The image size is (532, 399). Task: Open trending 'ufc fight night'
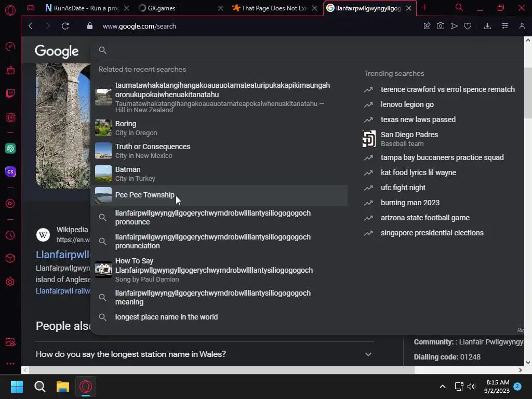(403, 188)
